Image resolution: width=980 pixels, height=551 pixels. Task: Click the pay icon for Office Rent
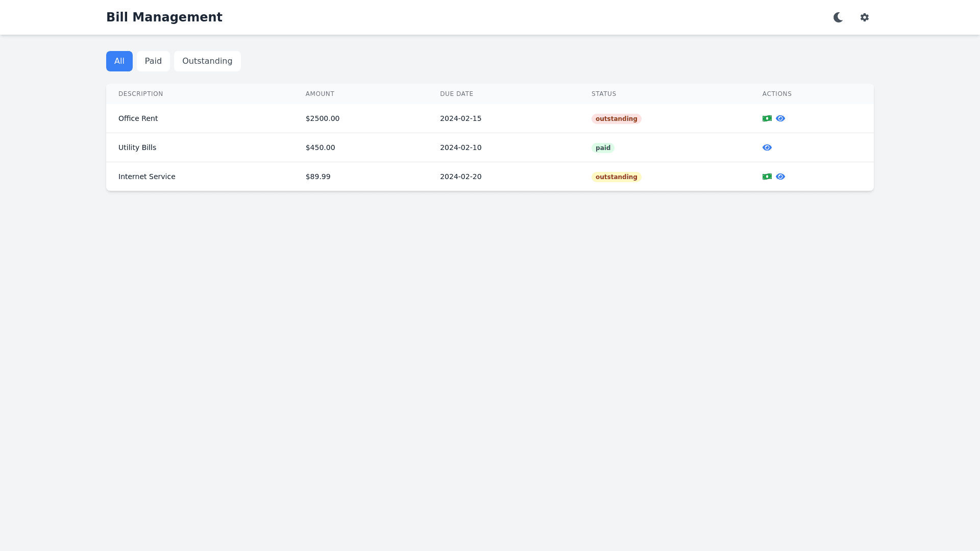coord(767,118)
